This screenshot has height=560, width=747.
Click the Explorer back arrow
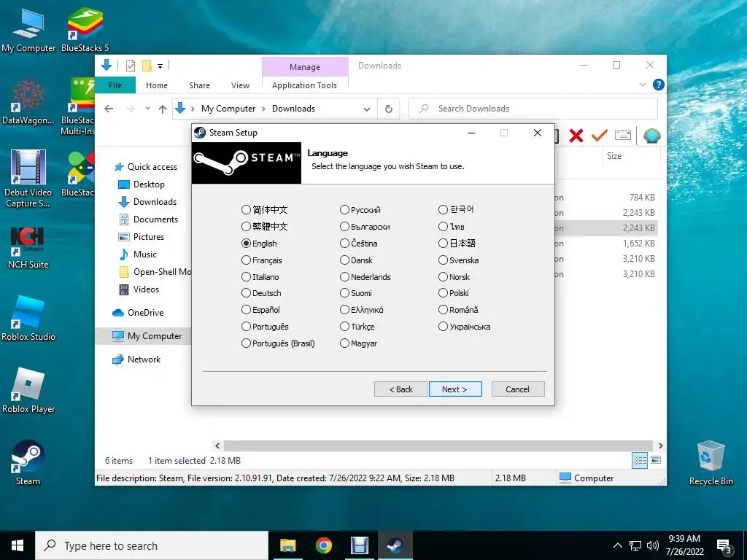coord(109,109)
